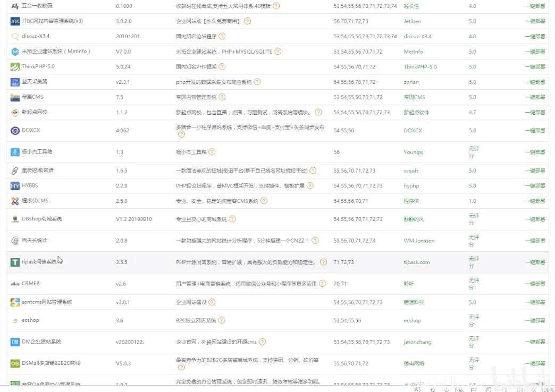Open author link 姬长信

411,6
